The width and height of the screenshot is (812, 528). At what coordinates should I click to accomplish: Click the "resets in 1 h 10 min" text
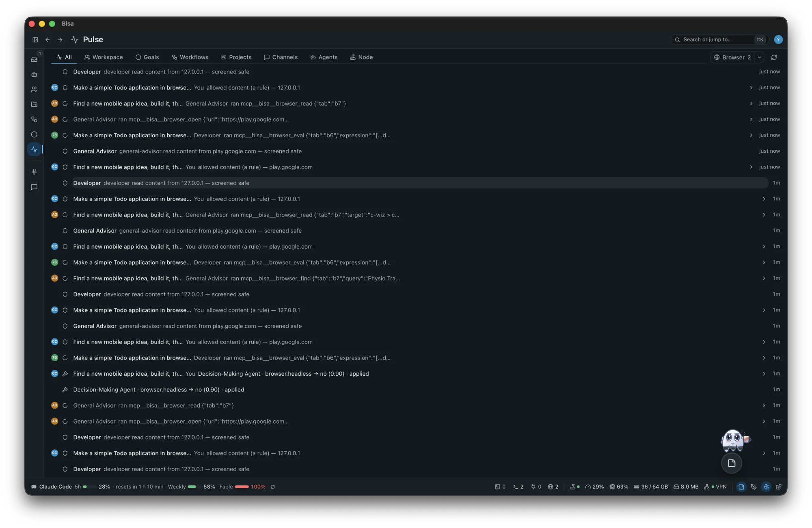click(x=139, y=487)
